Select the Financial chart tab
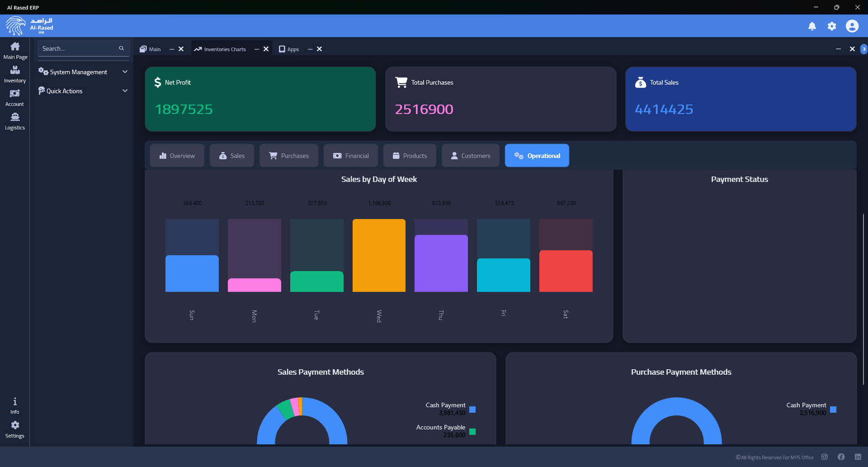Image resolution: width=868 pixels, height=467 pixels. tap(351, 156)
